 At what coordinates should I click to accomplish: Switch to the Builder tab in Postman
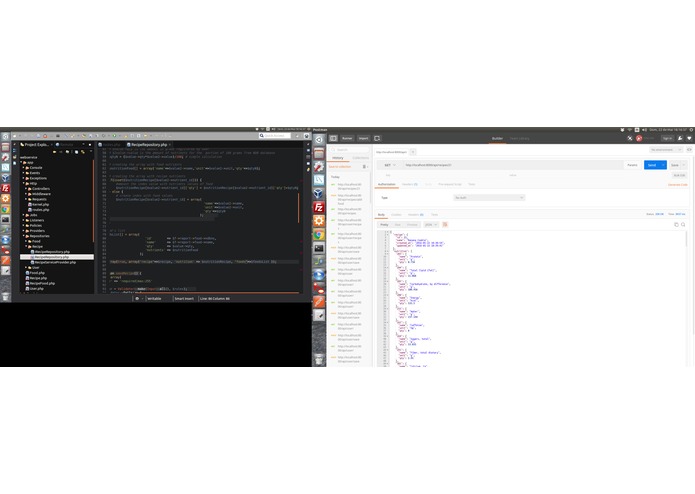[x=497, y=138]
